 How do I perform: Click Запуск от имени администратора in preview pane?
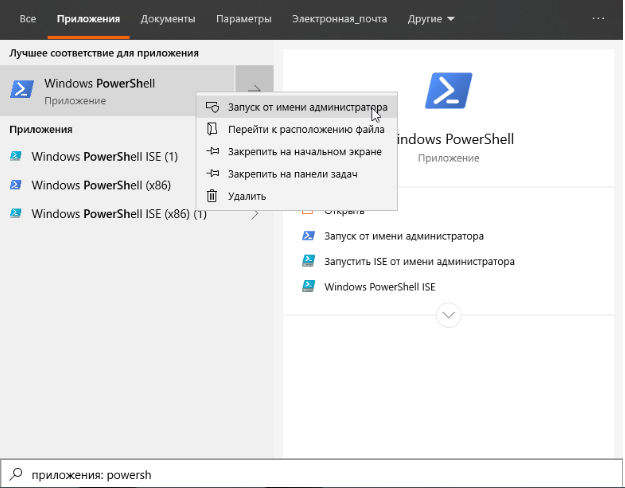404,236
